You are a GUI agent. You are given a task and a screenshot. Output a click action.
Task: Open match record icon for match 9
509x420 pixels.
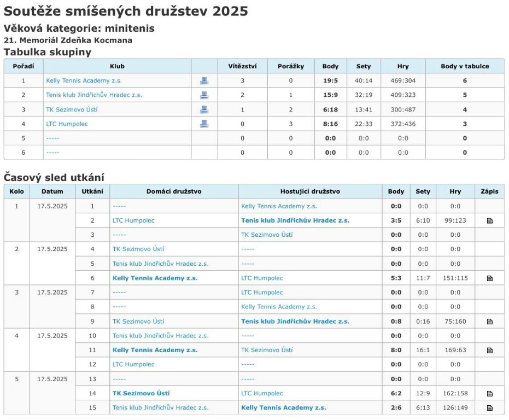(x=489, y=322)
